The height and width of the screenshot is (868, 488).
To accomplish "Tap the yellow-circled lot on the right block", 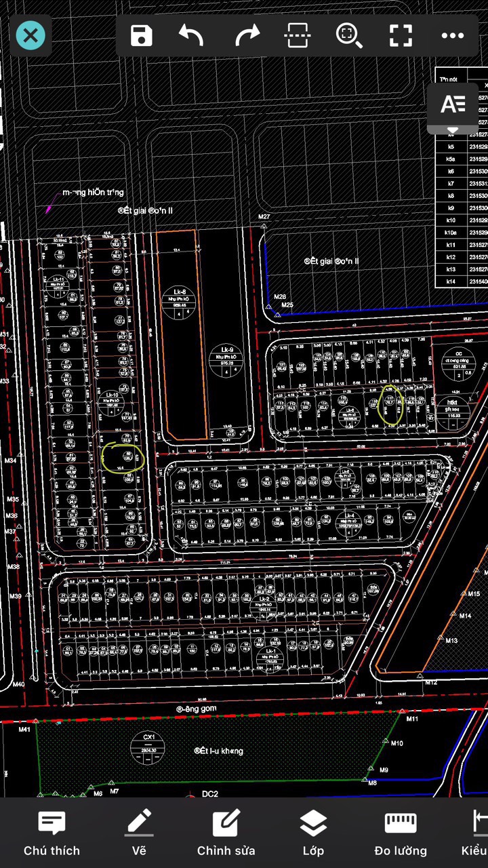I will [390, 405].
